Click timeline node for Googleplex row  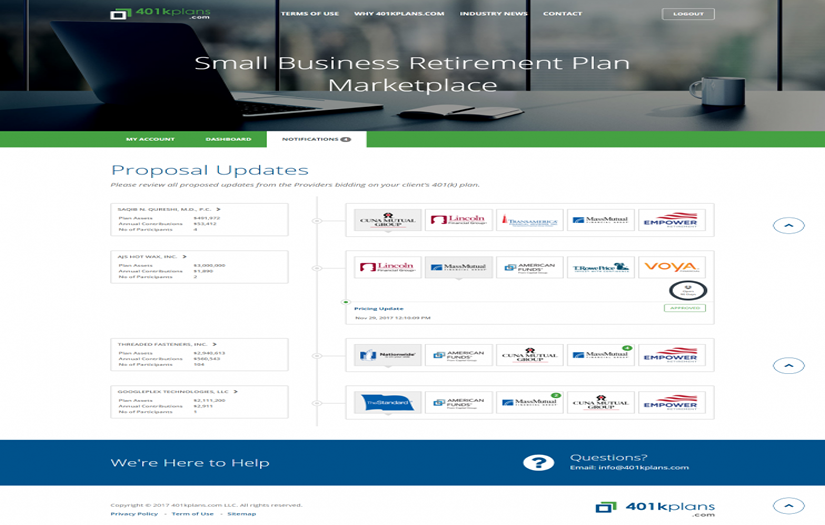[x=317, y=403]
